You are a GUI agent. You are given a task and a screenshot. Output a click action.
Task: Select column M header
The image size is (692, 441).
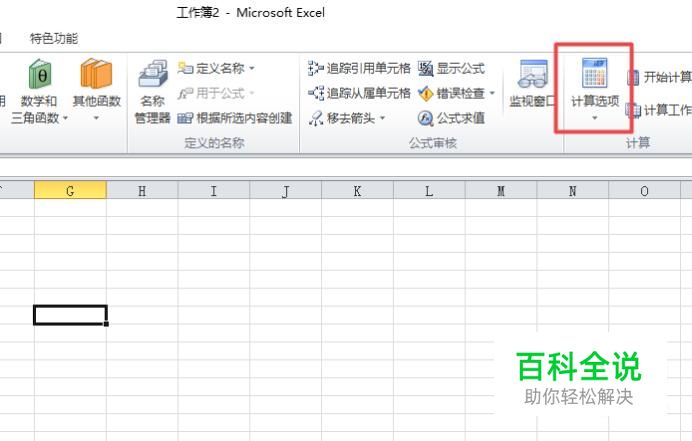(501, 191)
